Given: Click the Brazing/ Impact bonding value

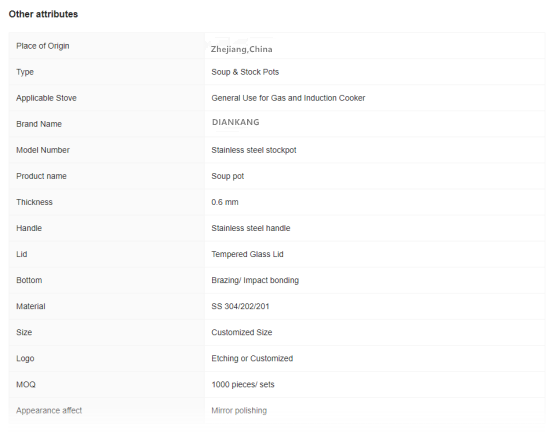Looking at the screenshot, I should (255, 280).
